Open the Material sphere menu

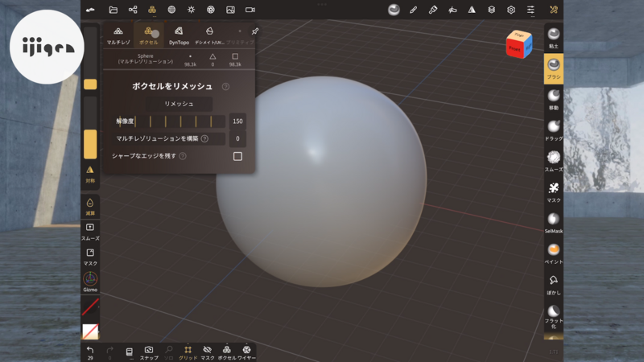pyautogui.click(x=171, y=10)
